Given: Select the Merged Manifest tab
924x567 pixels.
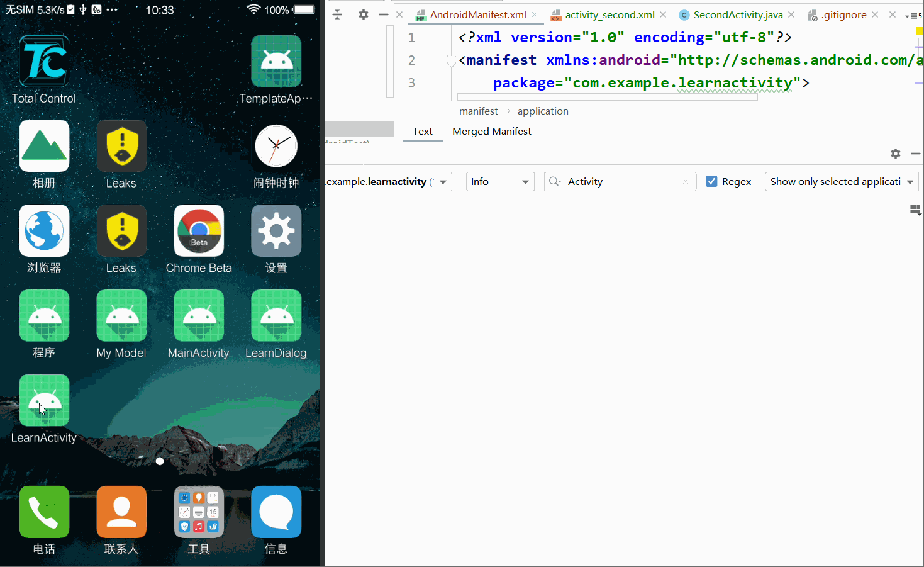Looking at the screenshot, I should [x=491, y=132].
